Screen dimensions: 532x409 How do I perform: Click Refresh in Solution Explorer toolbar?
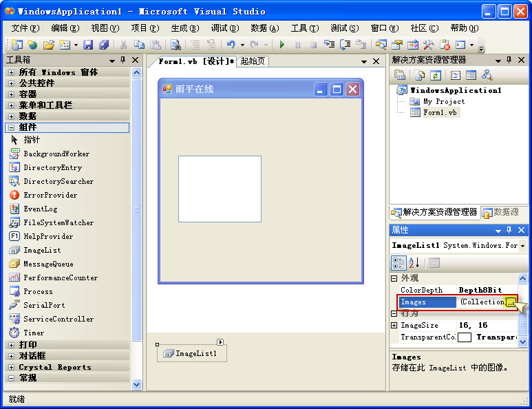click(x=435, y=75)
